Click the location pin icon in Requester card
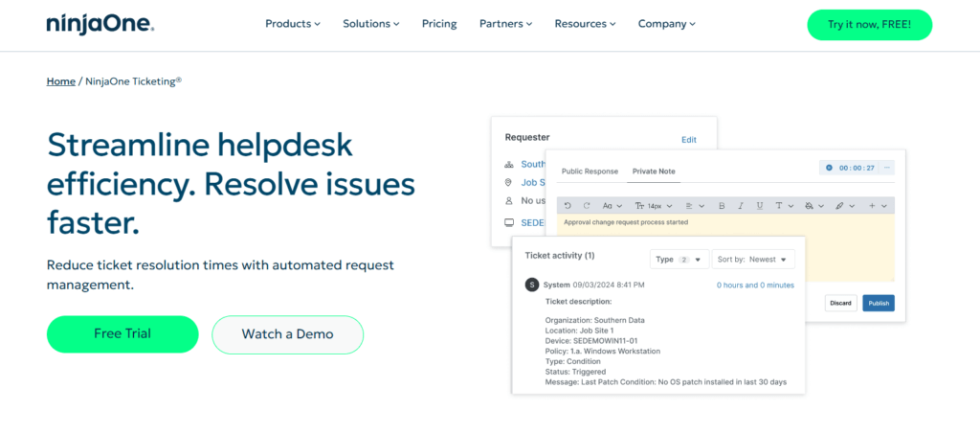980x434 pixels. [509, 183]
